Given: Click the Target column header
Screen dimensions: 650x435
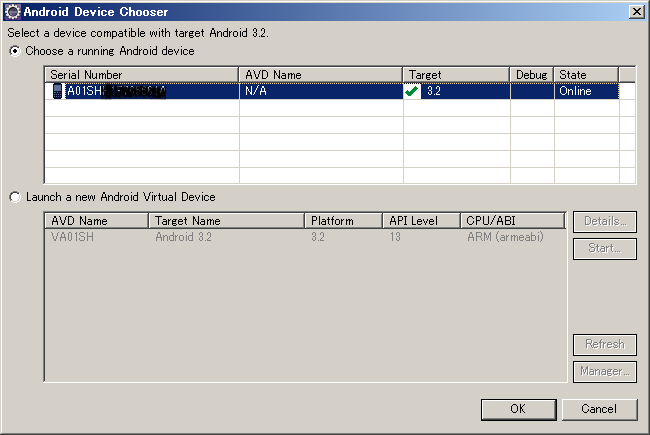Looking at the screenshot, I should tap(456, 75).
